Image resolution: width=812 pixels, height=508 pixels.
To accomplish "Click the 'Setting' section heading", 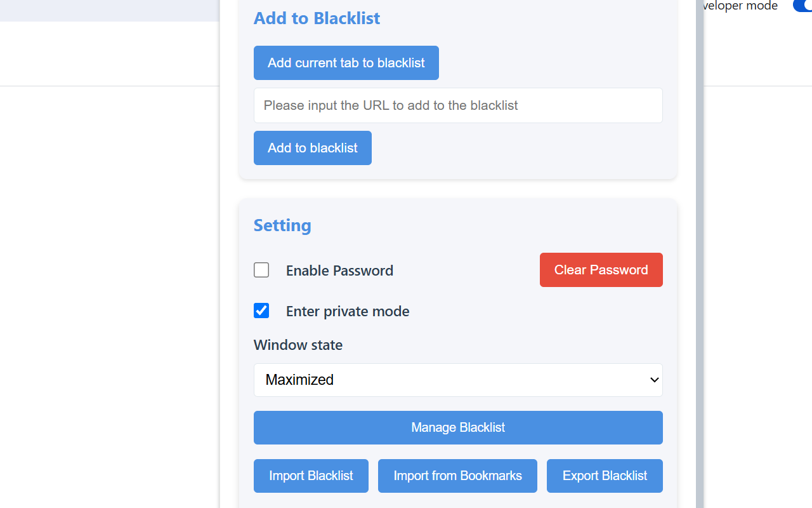I will [282, 225].
